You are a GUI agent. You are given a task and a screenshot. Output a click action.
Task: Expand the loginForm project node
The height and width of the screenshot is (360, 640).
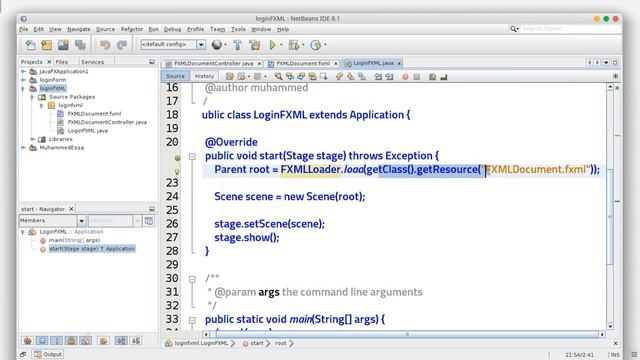23,80
